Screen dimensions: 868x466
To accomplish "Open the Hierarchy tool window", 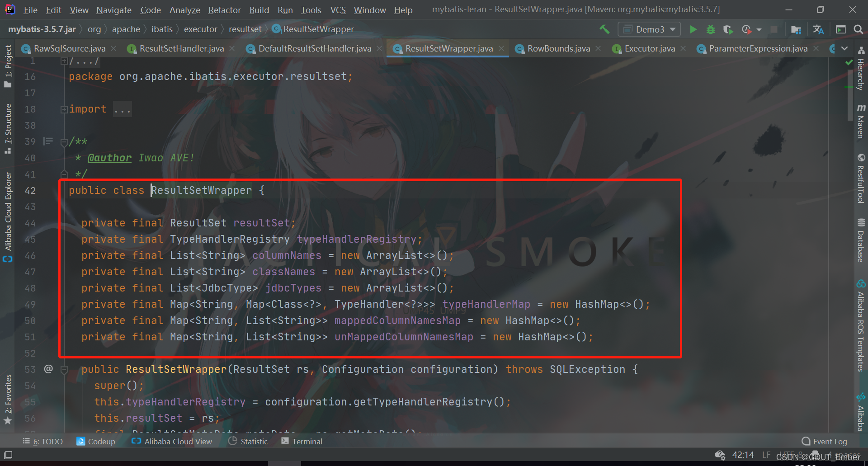I will [x=861, y=69].
